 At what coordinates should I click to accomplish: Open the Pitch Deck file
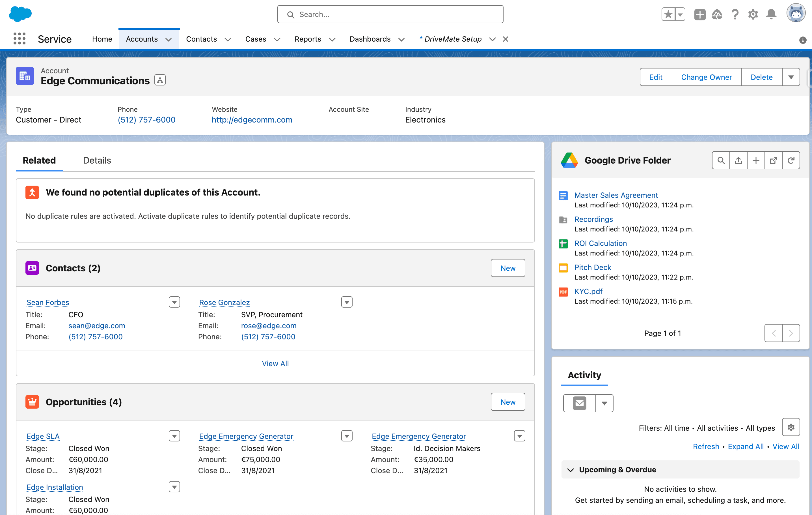593,267
